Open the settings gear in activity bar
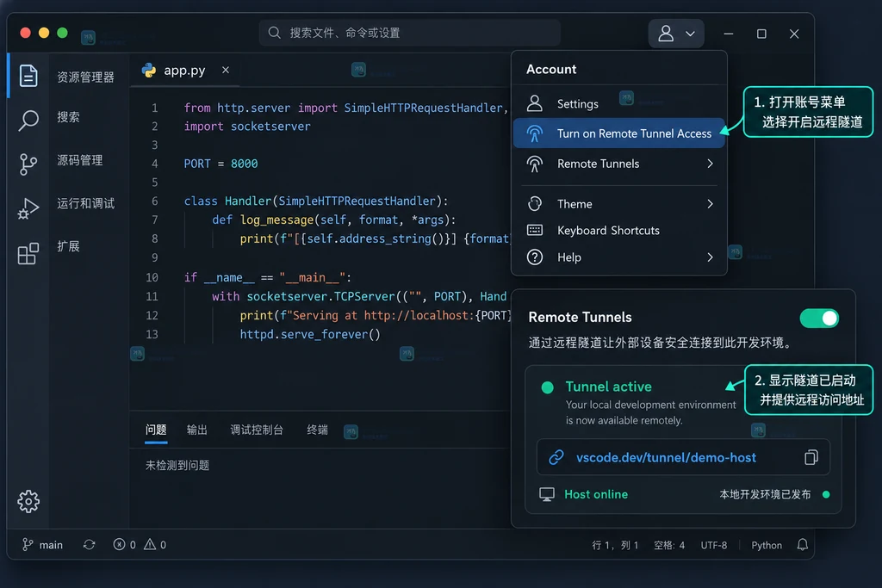Screen dimensions: 882x588 click(x=28, y=501)
